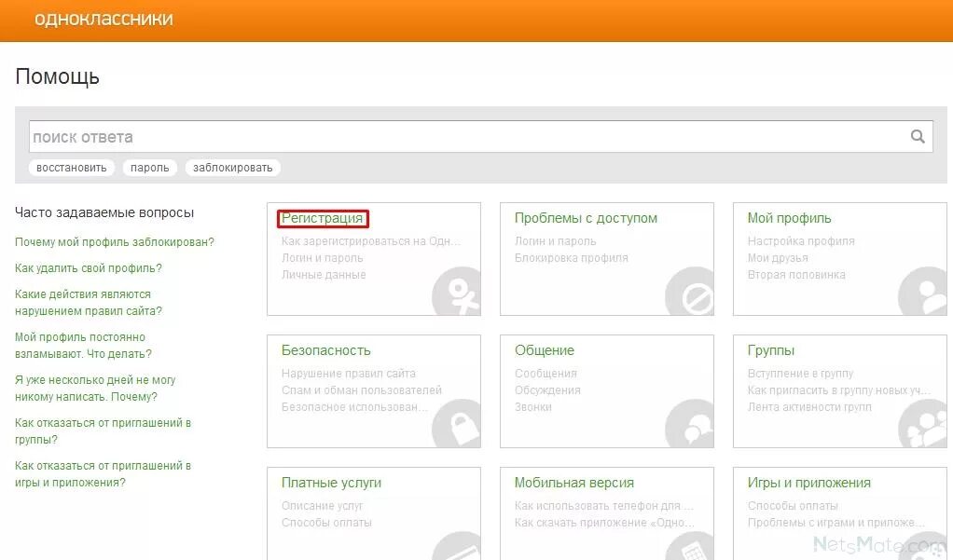The image size is (953, 560).
Task: Open question about приглашений в игры и приложения
Action: coord(103,474)
